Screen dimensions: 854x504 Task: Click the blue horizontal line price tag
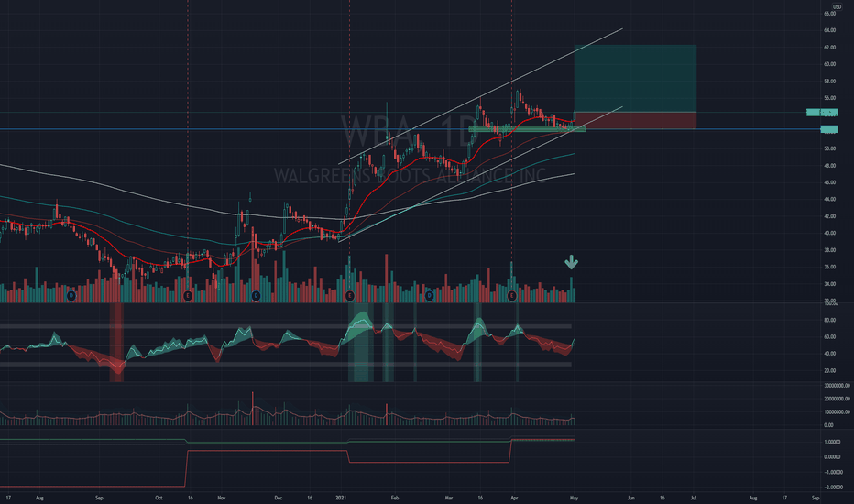[x=829, y=129]
